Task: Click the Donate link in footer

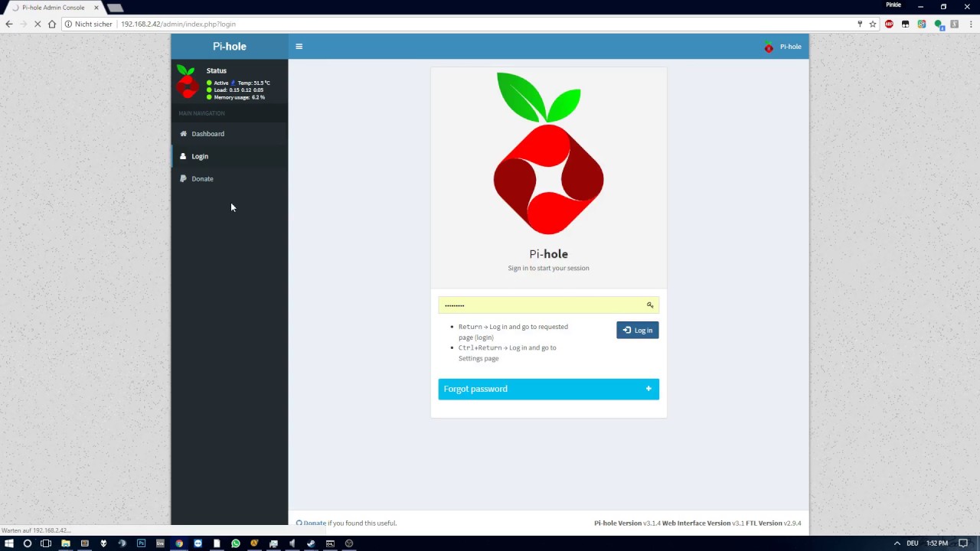Action: [x=314, y=523]
